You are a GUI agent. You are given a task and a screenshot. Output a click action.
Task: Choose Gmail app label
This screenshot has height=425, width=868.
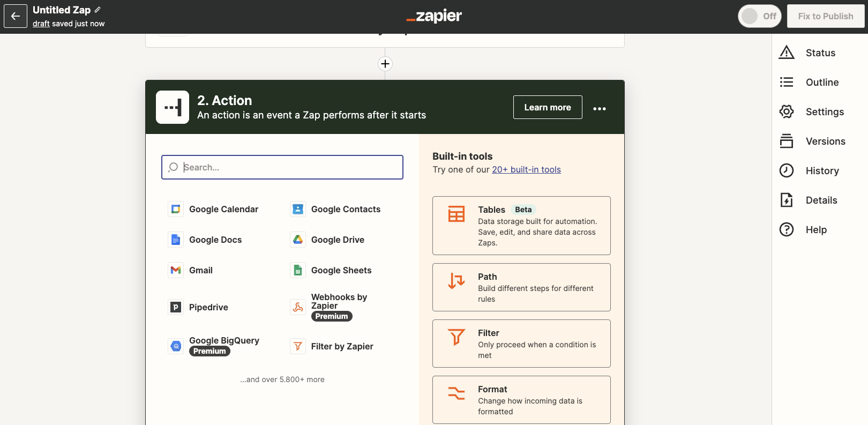(201, 270)
